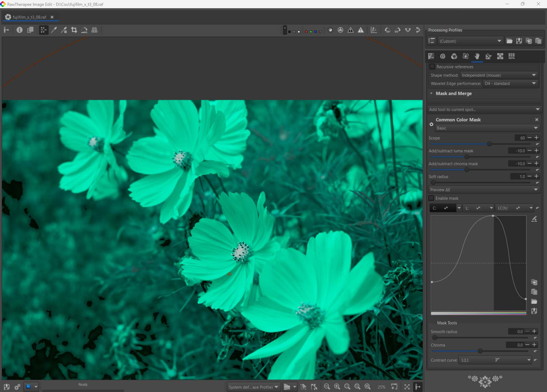
Task: Click the image info icon
Action: point(20,30)
